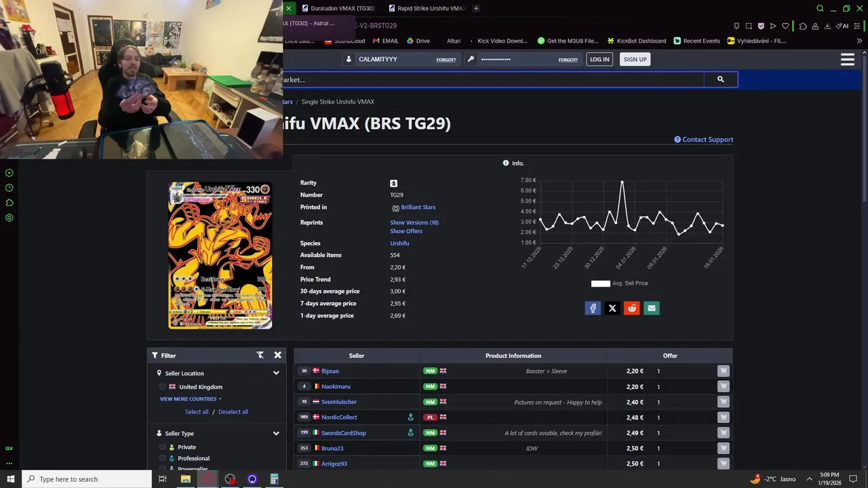868x488 pixels.
Task: Open the KickBot Dashboard bookmark
Action: [x=637, y=41]
